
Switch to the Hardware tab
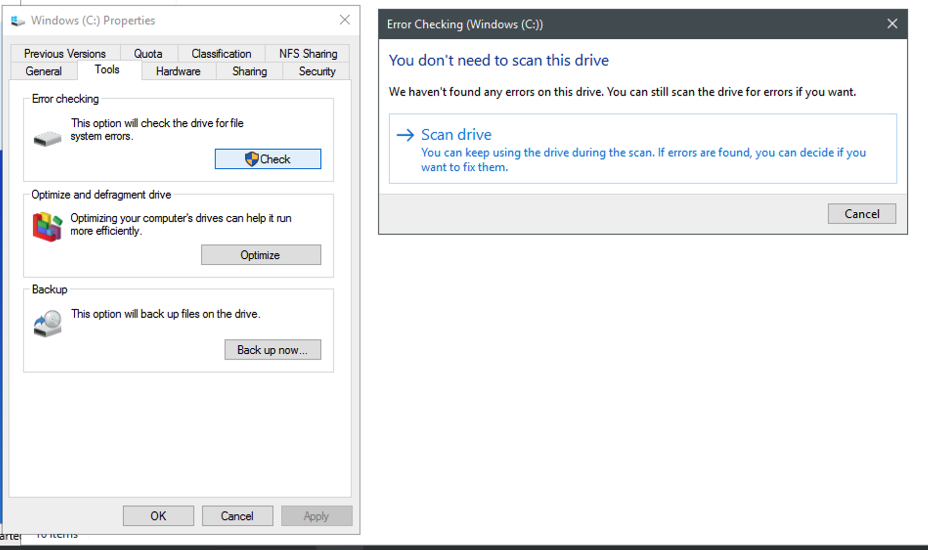click(178, 71)
